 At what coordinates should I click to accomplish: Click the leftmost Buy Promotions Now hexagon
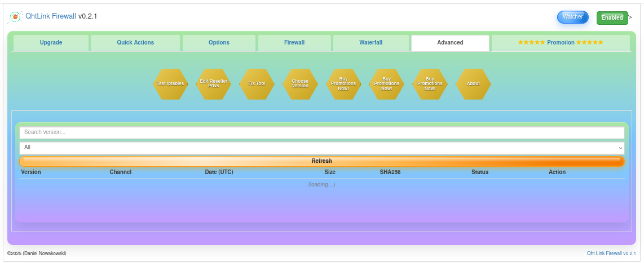(343, 84)
